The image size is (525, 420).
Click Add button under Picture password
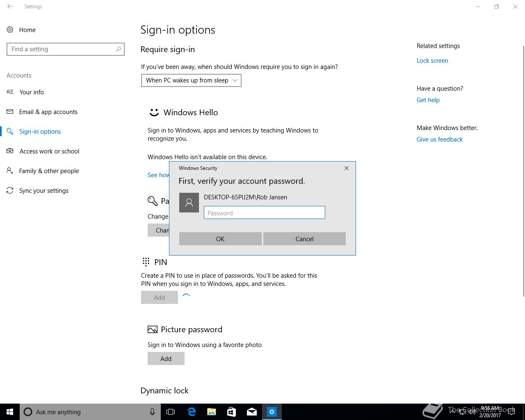166,358
